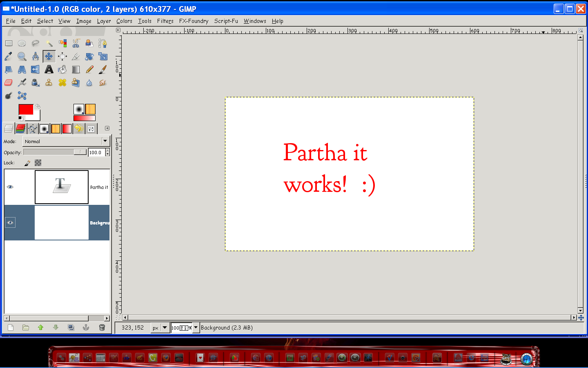
Task: Select the Paintbrush tool
Action: [x=103, y=70]
